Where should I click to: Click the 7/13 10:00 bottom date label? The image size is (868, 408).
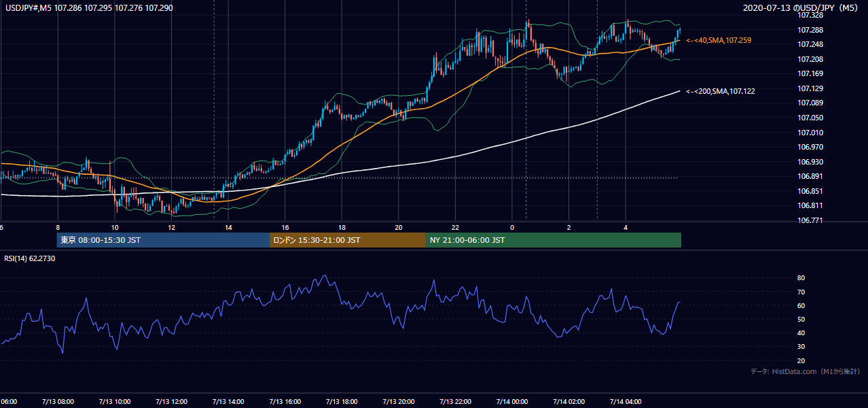pos(114,401)
